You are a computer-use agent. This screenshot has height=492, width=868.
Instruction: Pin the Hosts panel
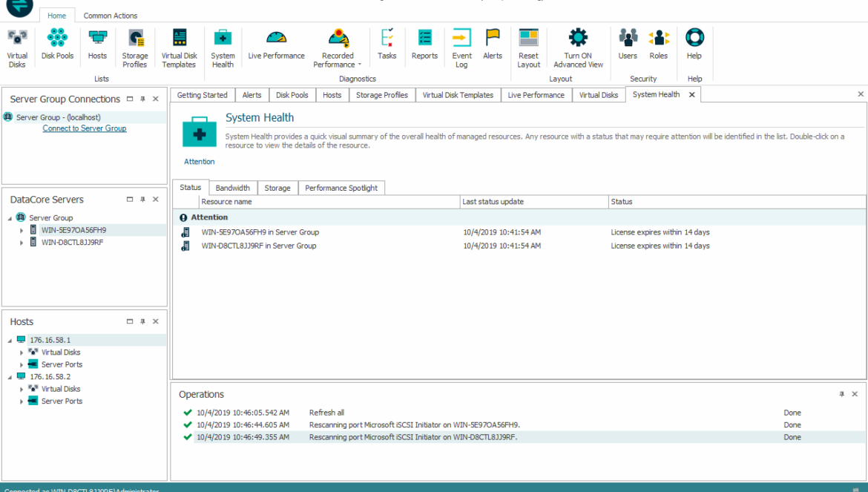coord(143,321)
